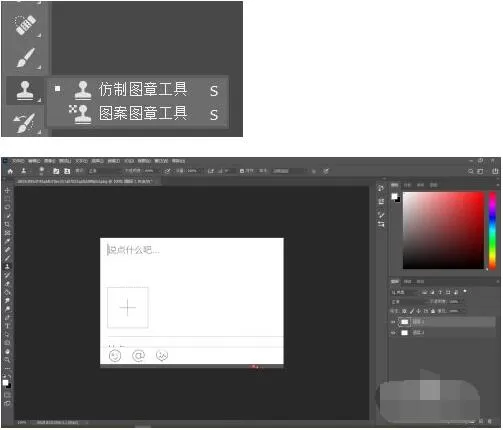
Task: Toggle the 对齐 aligned checkbox in options bar
Action: (242, 171)
